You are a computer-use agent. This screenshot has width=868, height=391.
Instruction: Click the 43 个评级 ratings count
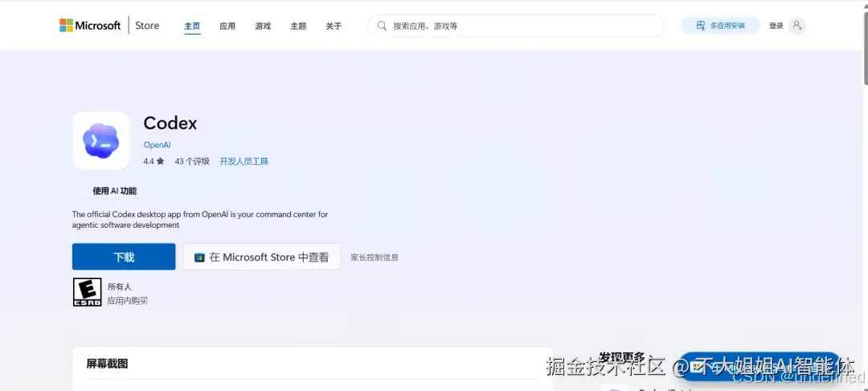[192, 161]
